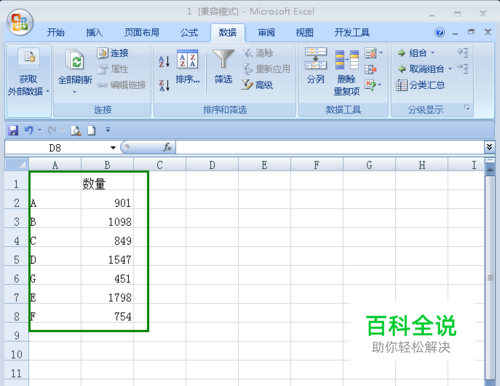Click the new document icon
The image size is (500, 386).
91,131
